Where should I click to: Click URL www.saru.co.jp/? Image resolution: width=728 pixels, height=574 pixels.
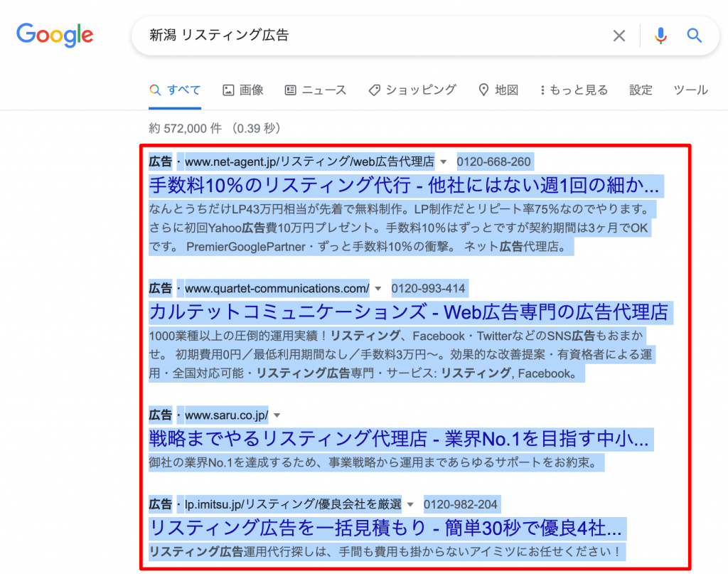tap(227, 415)
